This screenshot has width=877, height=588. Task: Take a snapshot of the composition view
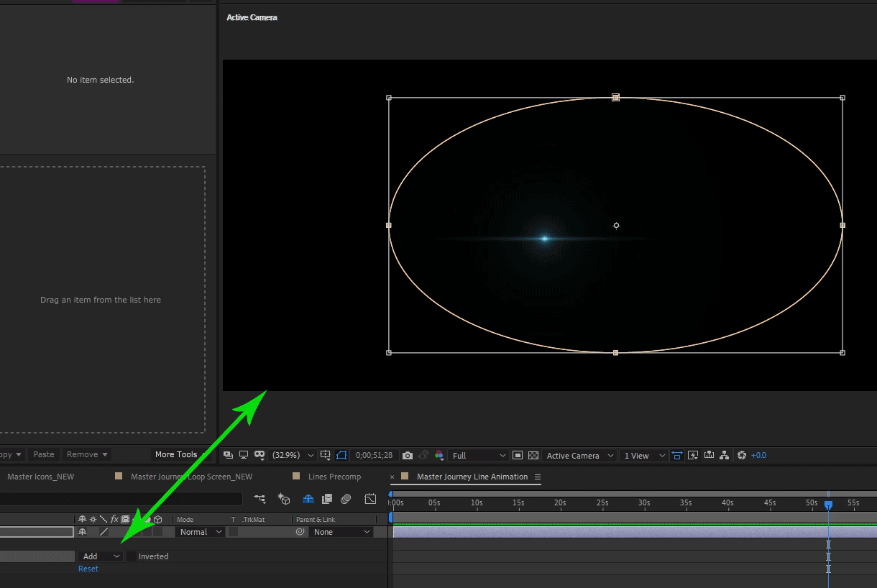[x=408, y=454]
